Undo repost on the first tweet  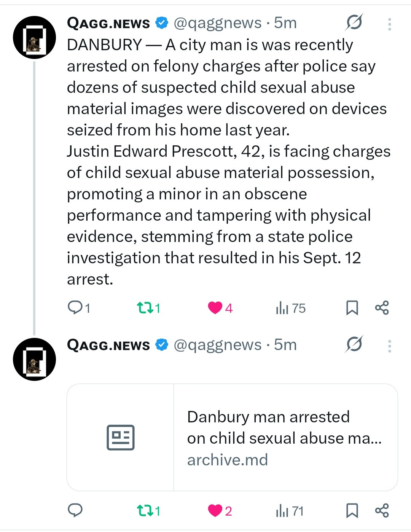(144, 307)
